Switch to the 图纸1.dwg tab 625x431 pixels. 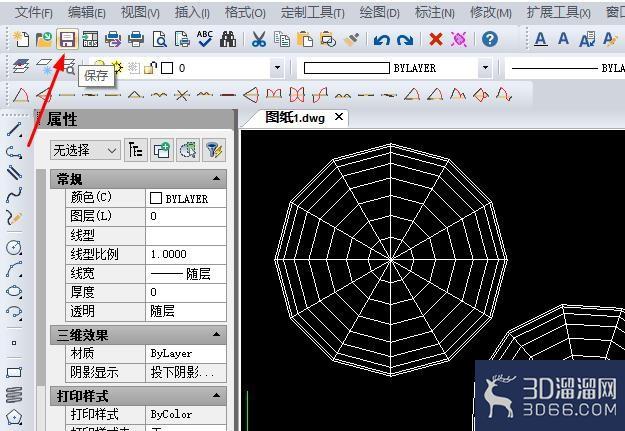[x=295, y=118]
